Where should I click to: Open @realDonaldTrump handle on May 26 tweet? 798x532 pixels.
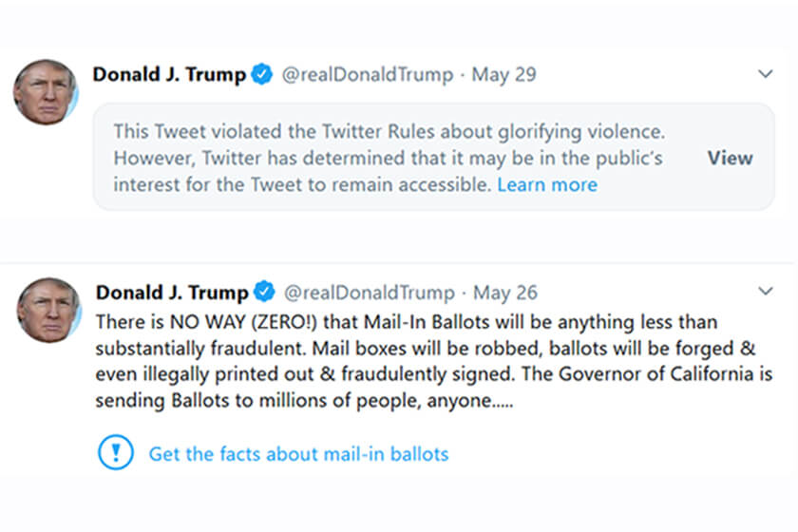point(370,293)
